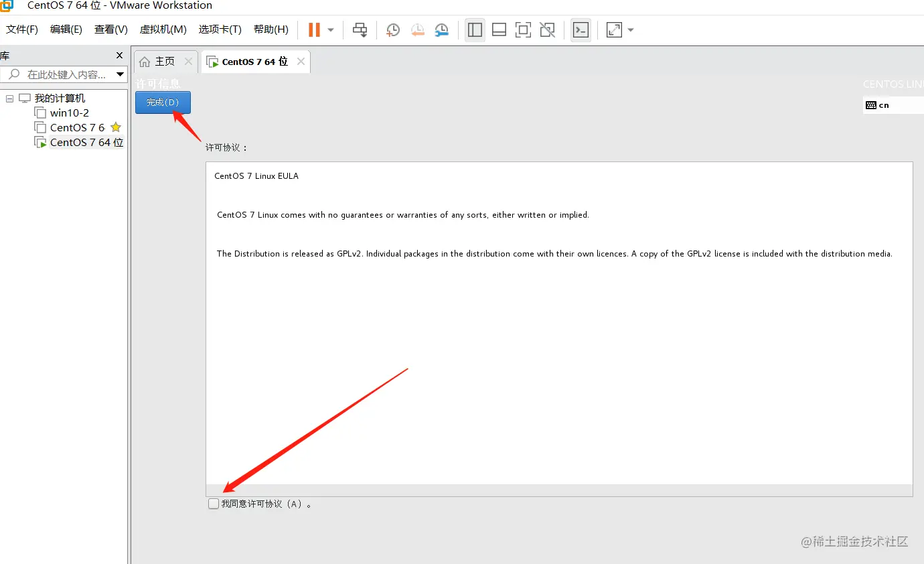Click the 'CentOS 7 Linux EULA' heading text

[256, 176]
